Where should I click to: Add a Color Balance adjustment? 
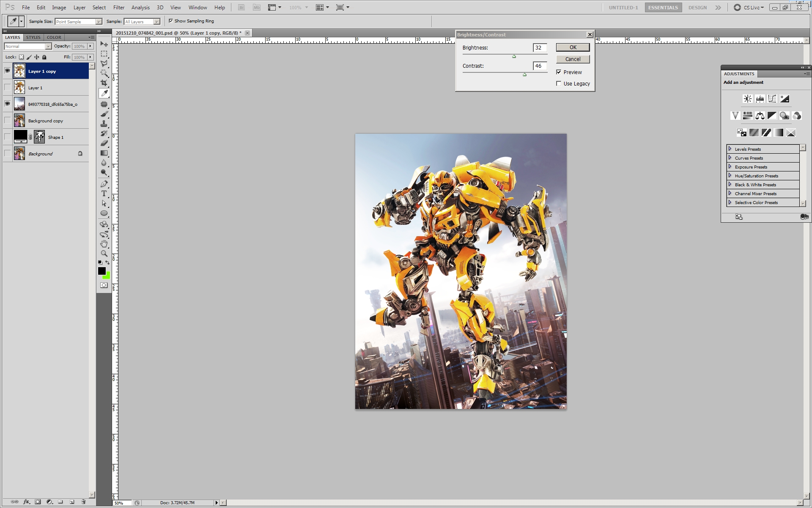click(x=760, y=116)
